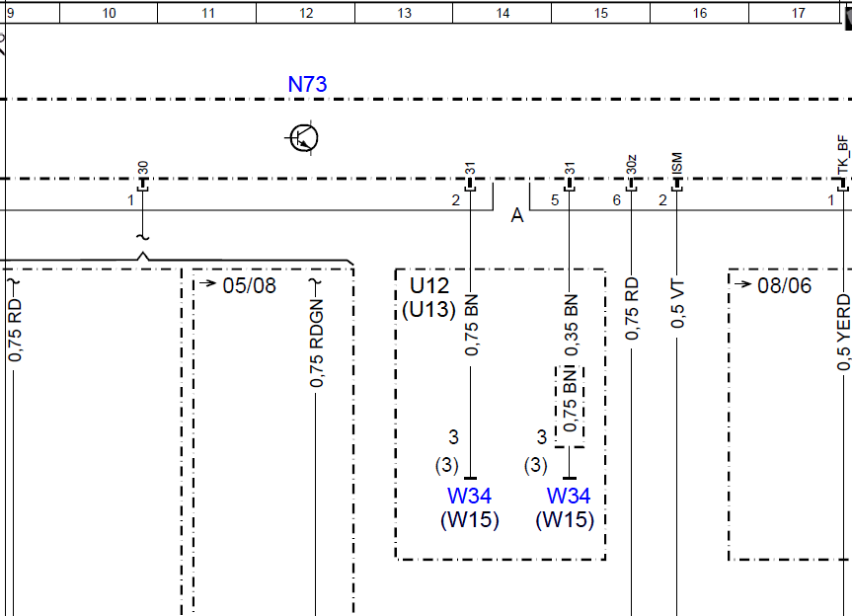This screenshot has height=616, width=852.
Task: Select column header 11
Action: click(207, 13)
